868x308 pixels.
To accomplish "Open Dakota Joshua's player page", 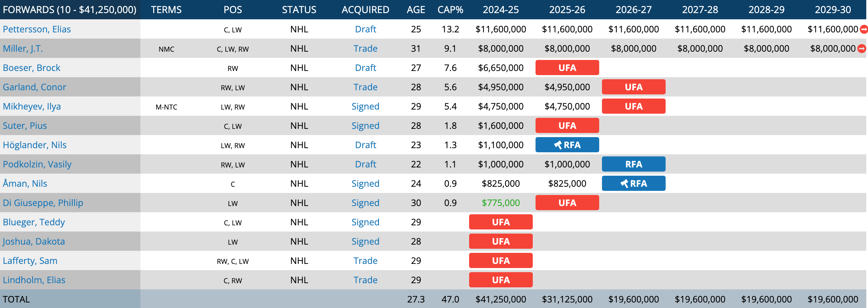I will click(x=34, y=242).
